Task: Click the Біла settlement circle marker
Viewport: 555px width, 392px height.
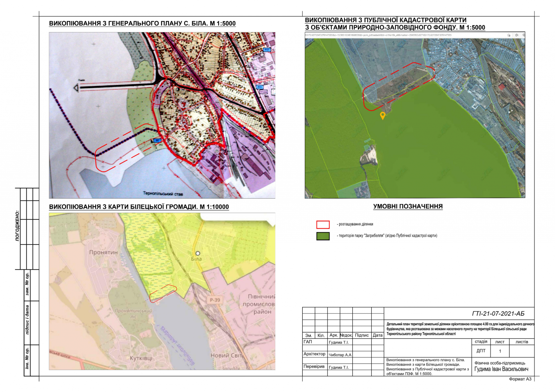Action: [x=198, y=253]
